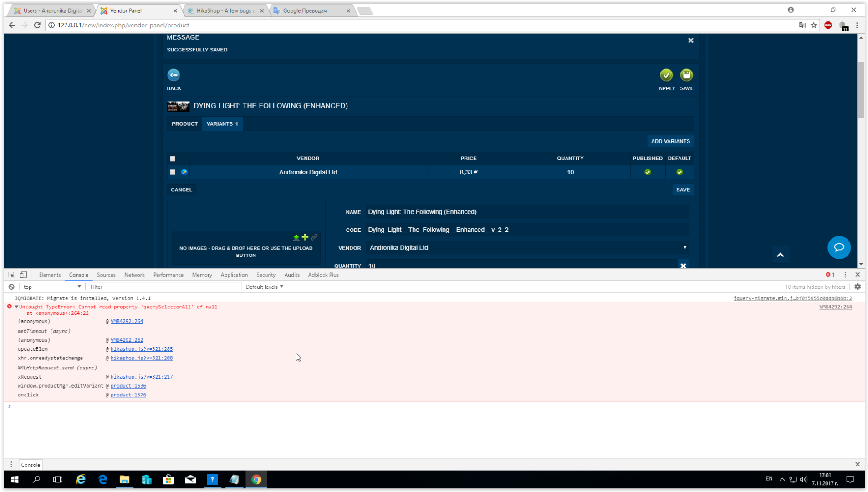Open the hikashop.js?v=321:285 link
This screenshot has width=868, height=492.
tap(142, 349)
